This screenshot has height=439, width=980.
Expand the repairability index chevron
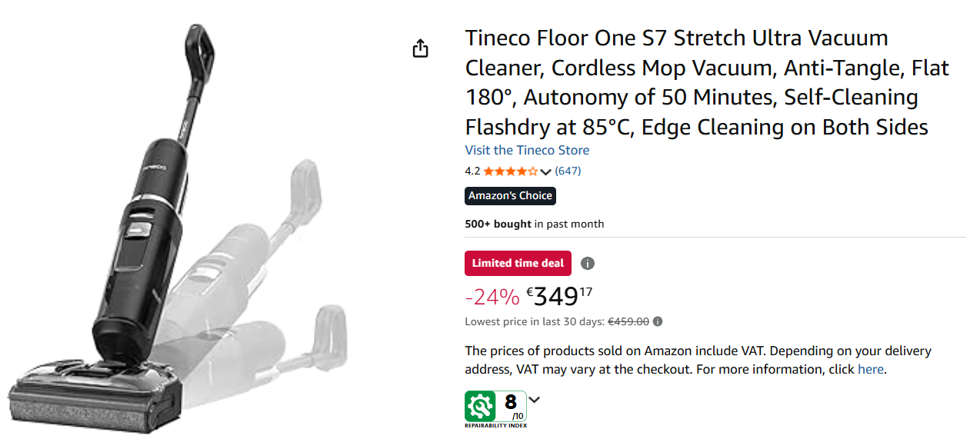coord(535,400)
